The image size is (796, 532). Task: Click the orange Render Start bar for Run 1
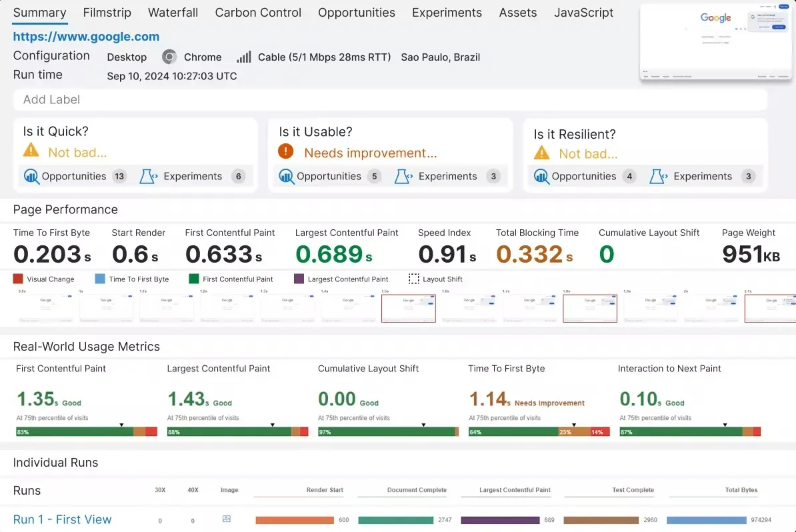click(295, 520)
